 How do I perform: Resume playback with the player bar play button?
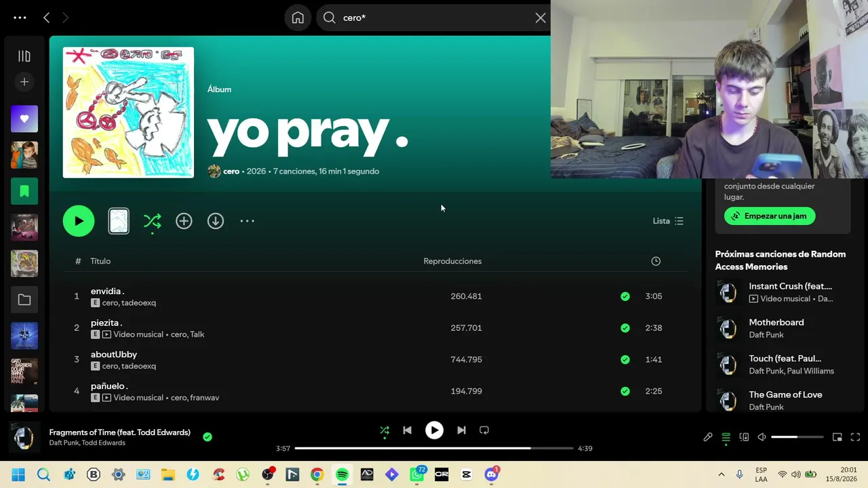434,430
